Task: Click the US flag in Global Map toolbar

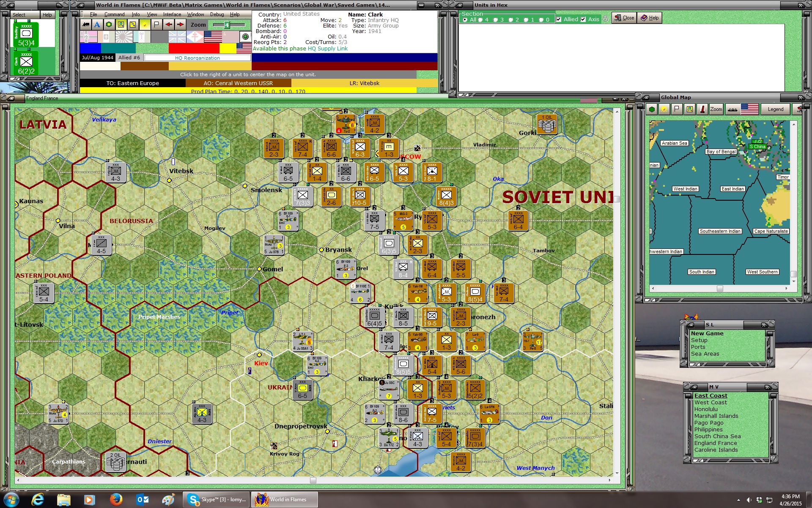Action: tap(749, 109)
